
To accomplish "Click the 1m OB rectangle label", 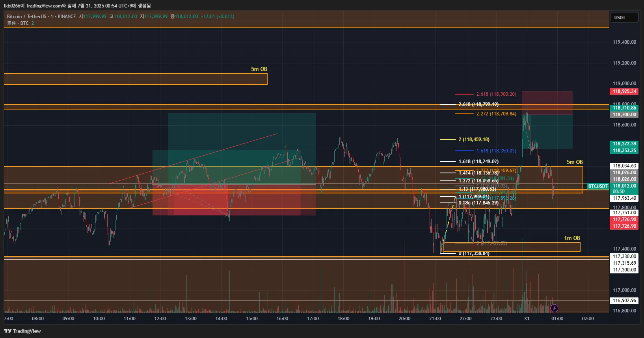I will coord(572,238).
